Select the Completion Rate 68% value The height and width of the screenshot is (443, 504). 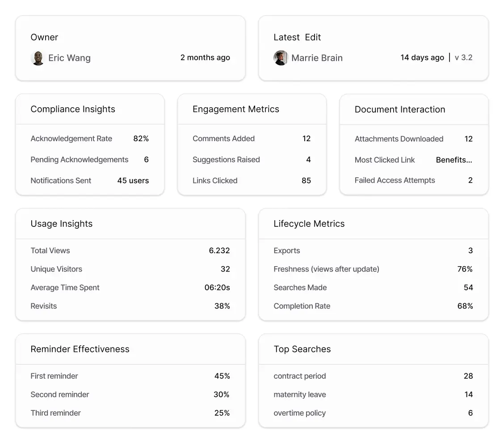[x=465, y=306]
